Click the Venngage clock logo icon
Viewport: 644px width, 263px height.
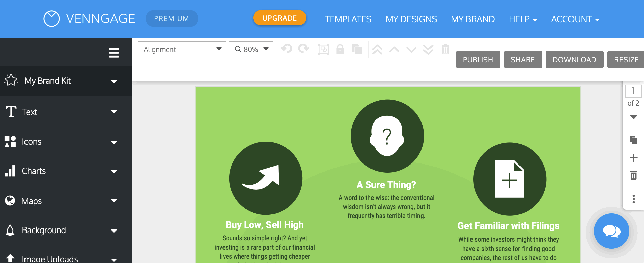pyautogui.click(x=51, y=19)
